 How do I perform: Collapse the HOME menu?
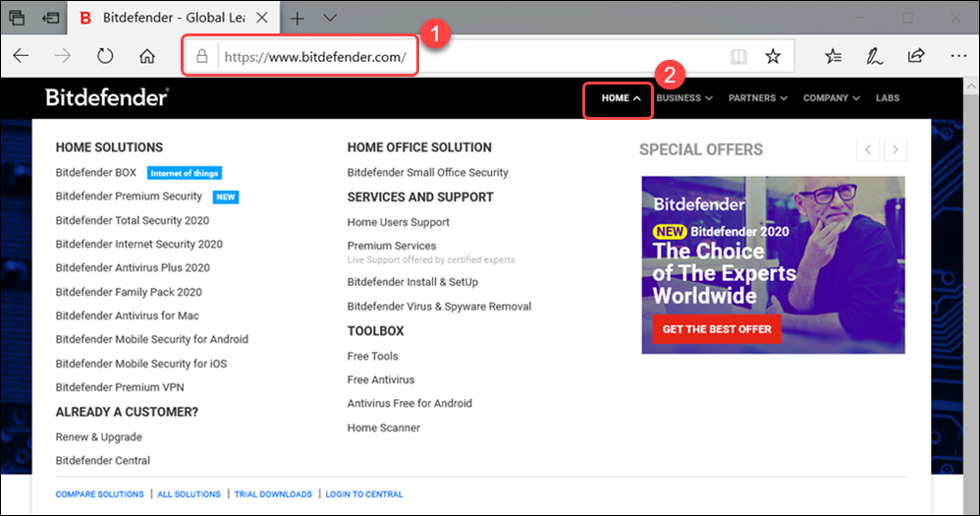(621, 98)
